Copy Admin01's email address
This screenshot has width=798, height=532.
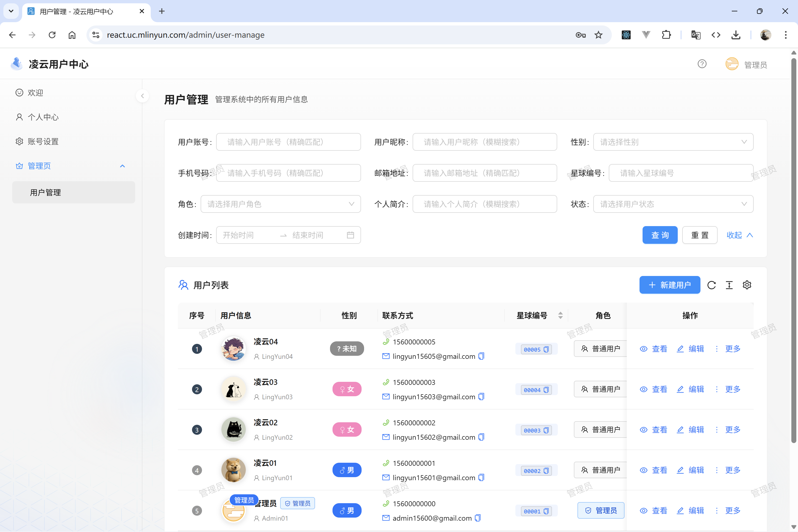478,518
